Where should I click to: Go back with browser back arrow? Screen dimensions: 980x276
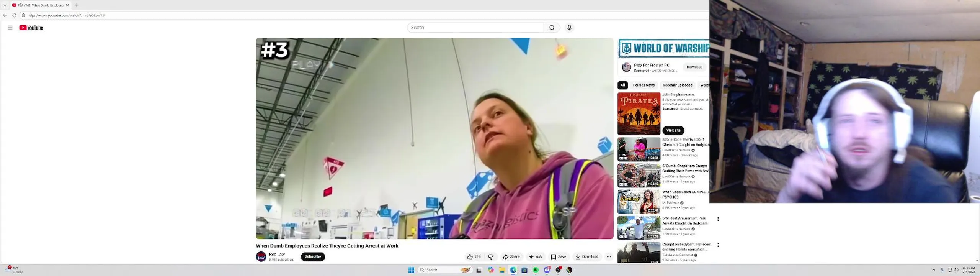point(5,15)
